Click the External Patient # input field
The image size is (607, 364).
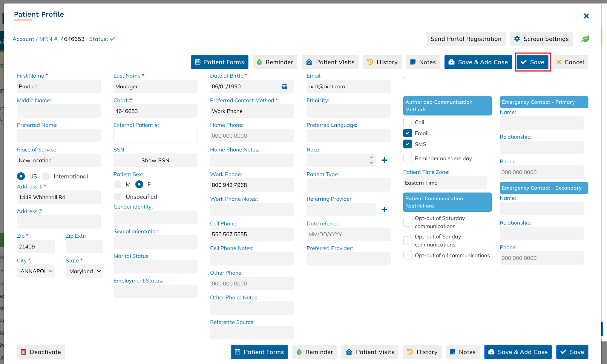click(155, 136)
